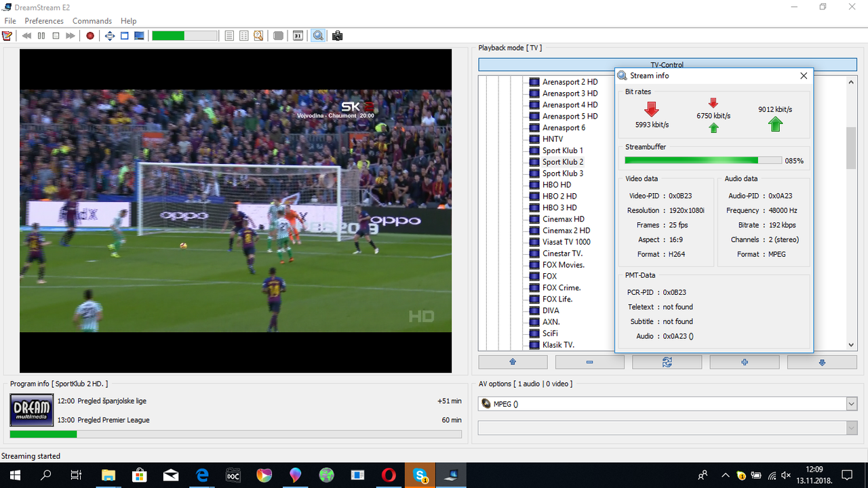Image resolution: width=868 pixels, height=488 pixels.
Task: Click the red record button in toolbar
Action: point(90,36)
